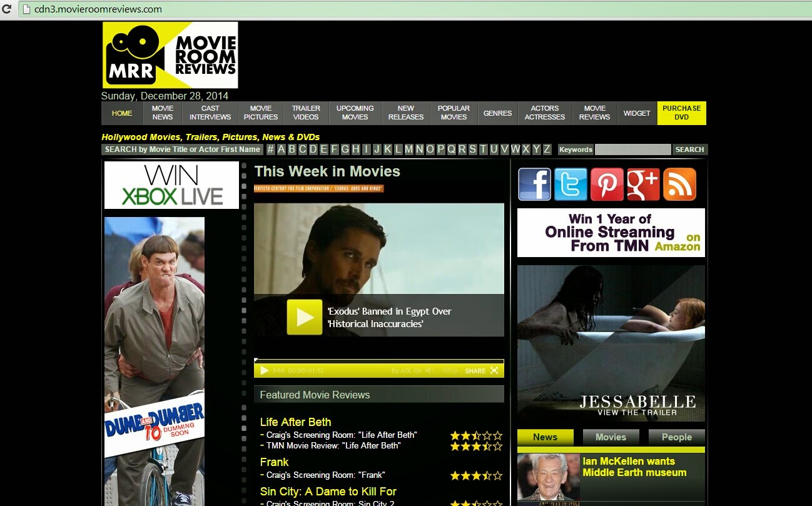Open the Frank movie title link
Viewport: 812px width, 506px height.
[275, 462]
